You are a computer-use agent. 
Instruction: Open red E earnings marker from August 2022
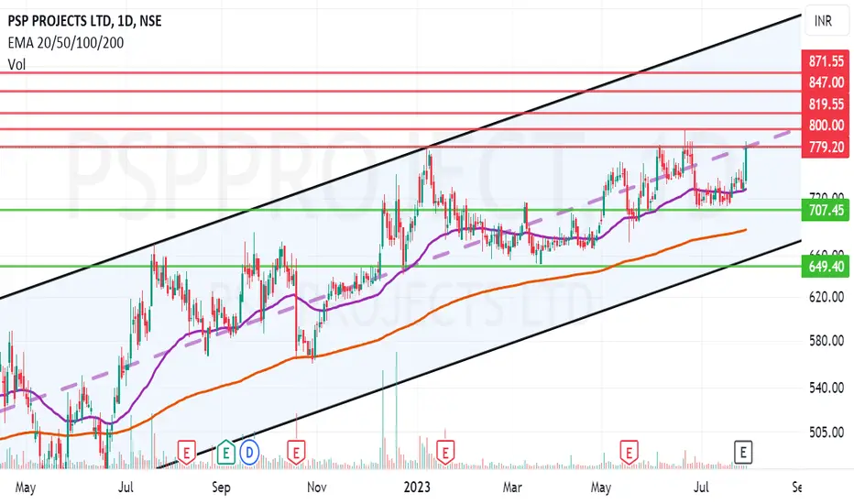[x=186, y=453]
